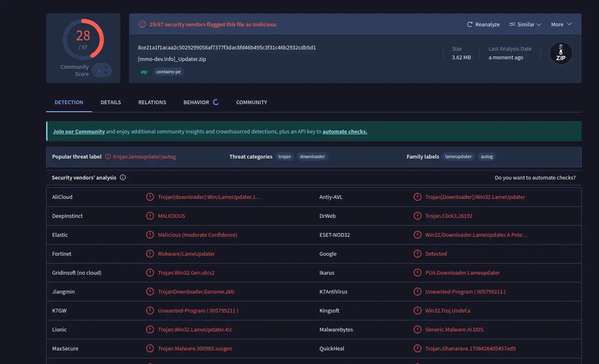
Task: Click the Generic.Malware.AI.DDS Malwarebytes result
Action: [454, 329]
